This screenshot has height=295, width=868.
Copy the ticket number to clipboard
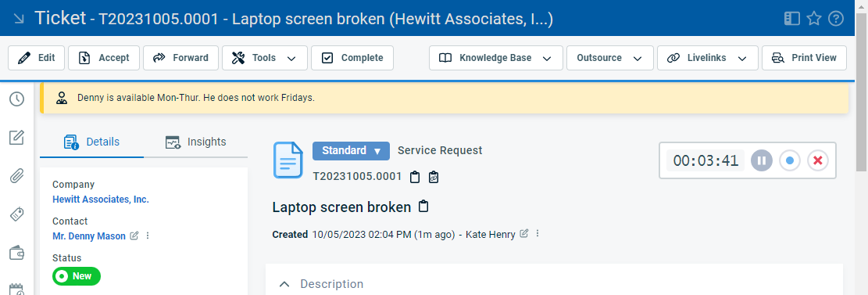[415, 178]
